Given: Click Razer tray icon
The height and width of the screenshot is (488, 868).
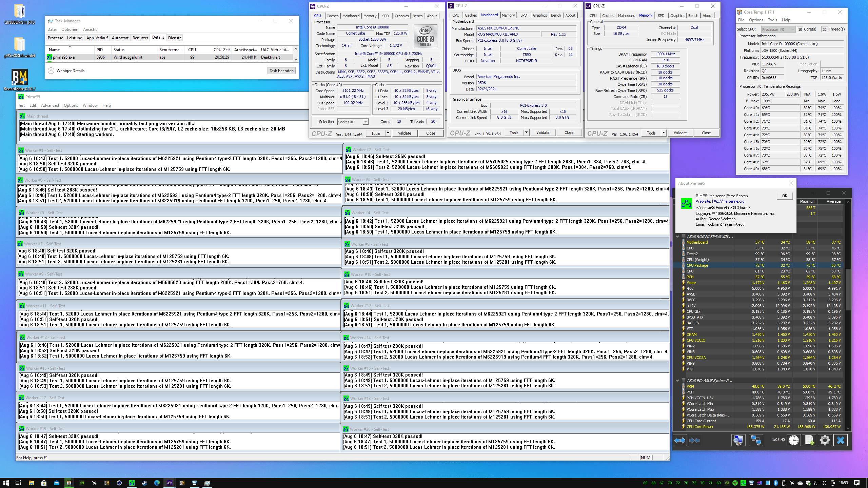Looking at the screenshot, I should click(x=735, y=483).
